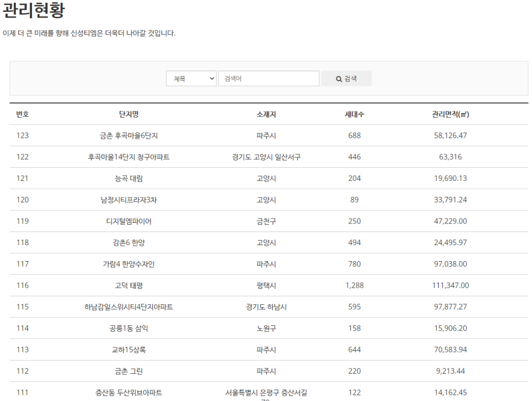Image resolution: width=532 pixels, height=401 pixels.
Task: Select complex name 금촌 그린
Action: pos(128,371)
